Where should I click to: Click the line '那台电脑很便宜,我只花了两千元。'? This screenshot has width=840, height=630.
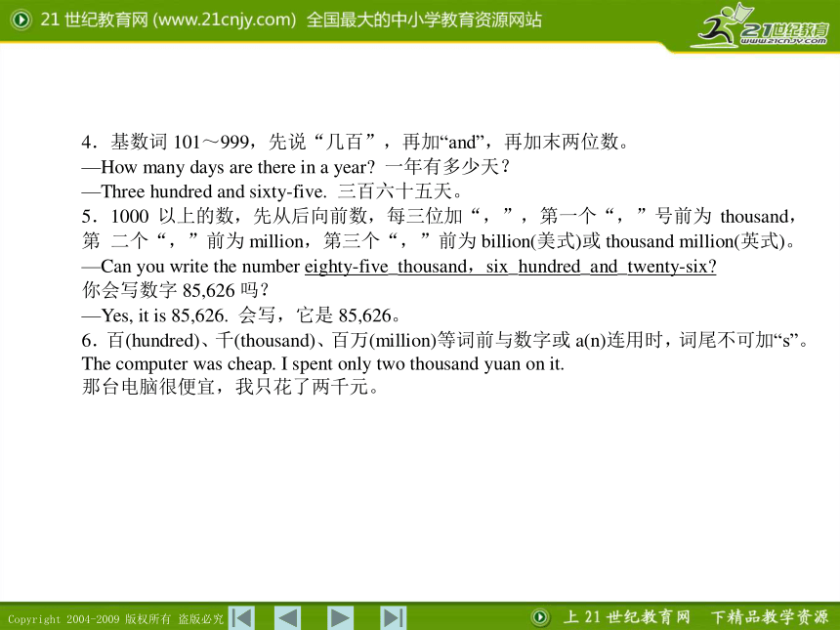(230, 386)
